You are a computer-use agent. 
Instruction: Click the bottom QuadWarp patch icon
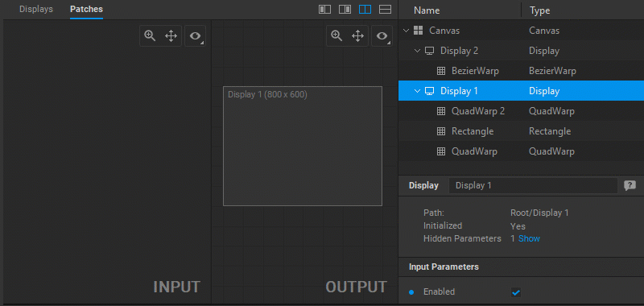click(440, 151)
